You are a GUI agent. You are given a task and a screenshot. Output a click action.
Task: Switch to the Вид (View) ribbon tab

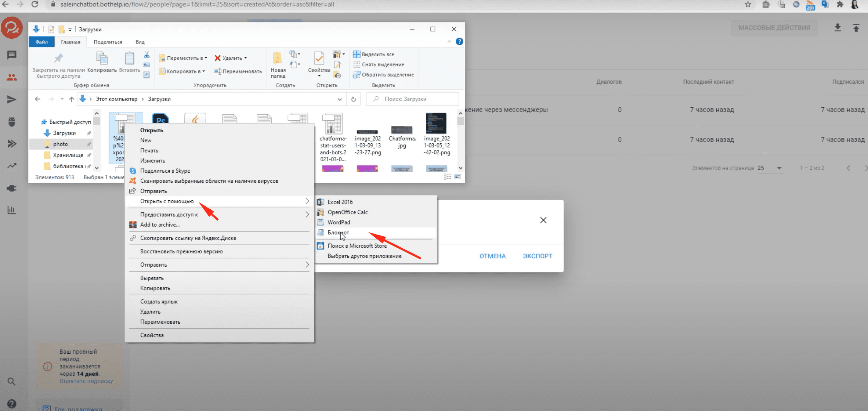point(140,42)
